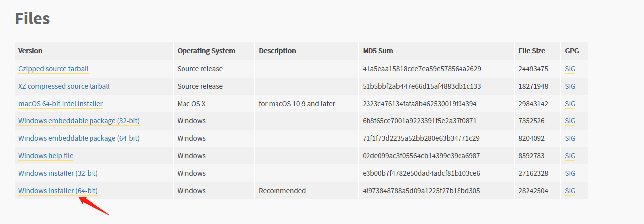Image resolution: width=644 pixels, height=224 pixels.
Task: Open SIG for Windows embeddable 32-bit package
Action: (x=570, y=121)
